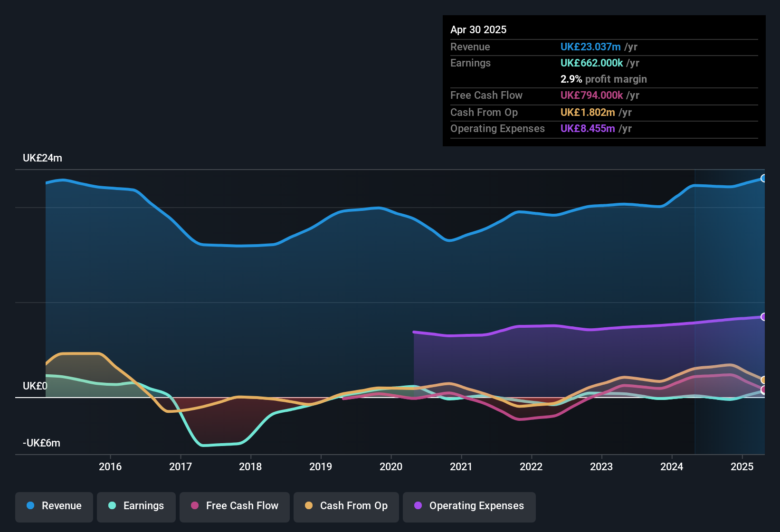Click the Operating Expenses endpoint marker
This screenshot has height=532, width=780.
click(764, 316)
